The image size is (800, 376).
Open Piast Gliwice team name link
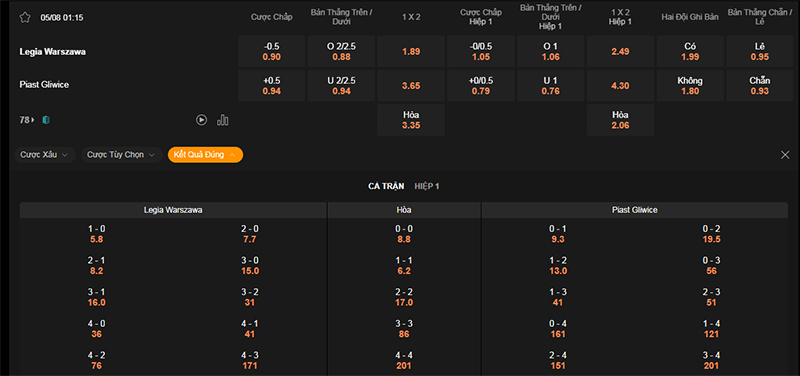[x=44, y=85]
